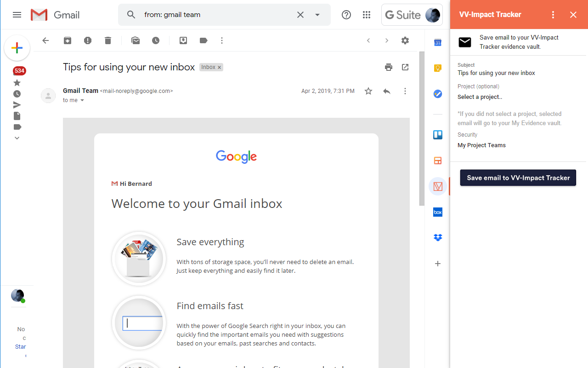The height and width of the screenshot is (368, 588).
Task: Clear the search query with X
Action: pos(300,15)
